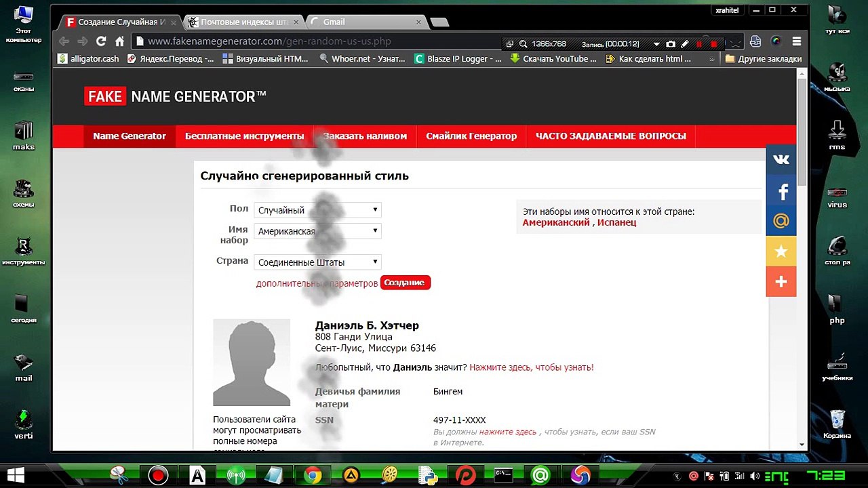Click the recorder zoom magnifier icon
868x488 pixels.
pyautogui.click(x=524, y=43)
